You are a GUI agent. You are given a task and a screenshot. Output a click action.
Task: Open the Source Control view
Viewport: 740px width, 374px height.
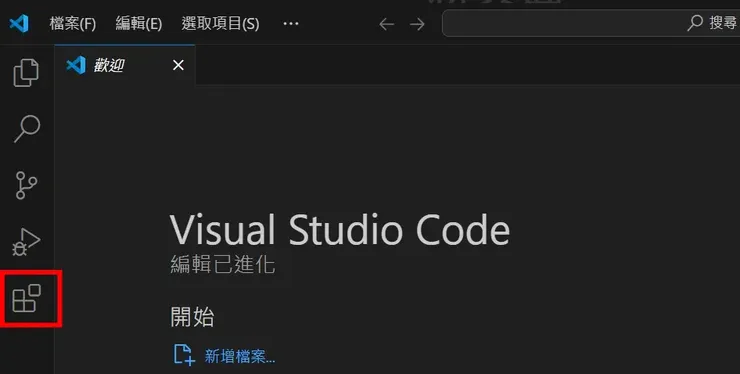(x=26, y=185)
